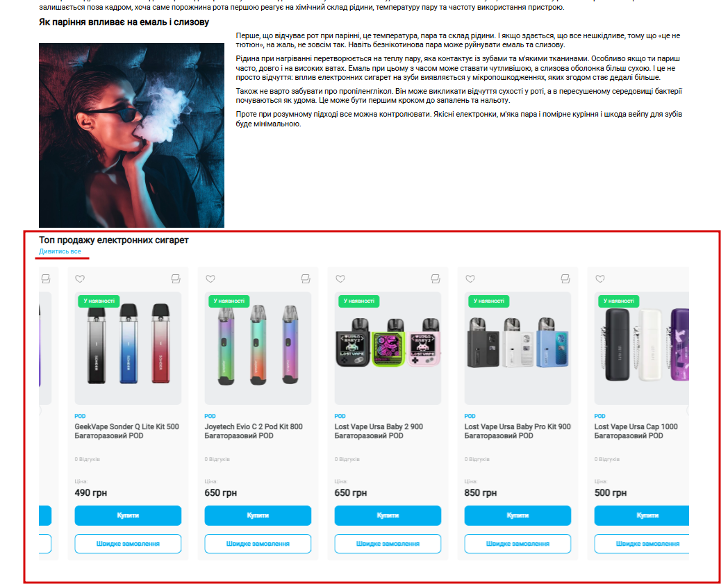This screenshot has height=584, width=728.
Task: Click Швидке замовлення for Ursa Baby Pro Kit
Action: 518,544
